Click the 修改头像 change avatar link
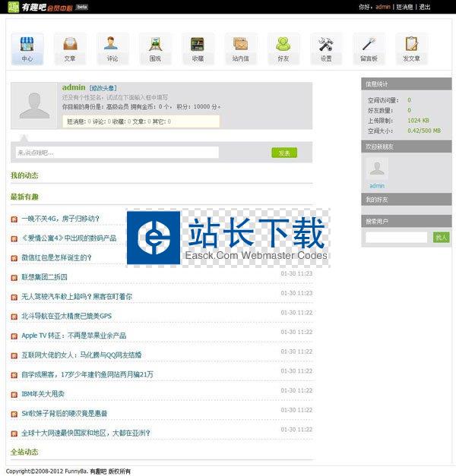 [103, 88]
